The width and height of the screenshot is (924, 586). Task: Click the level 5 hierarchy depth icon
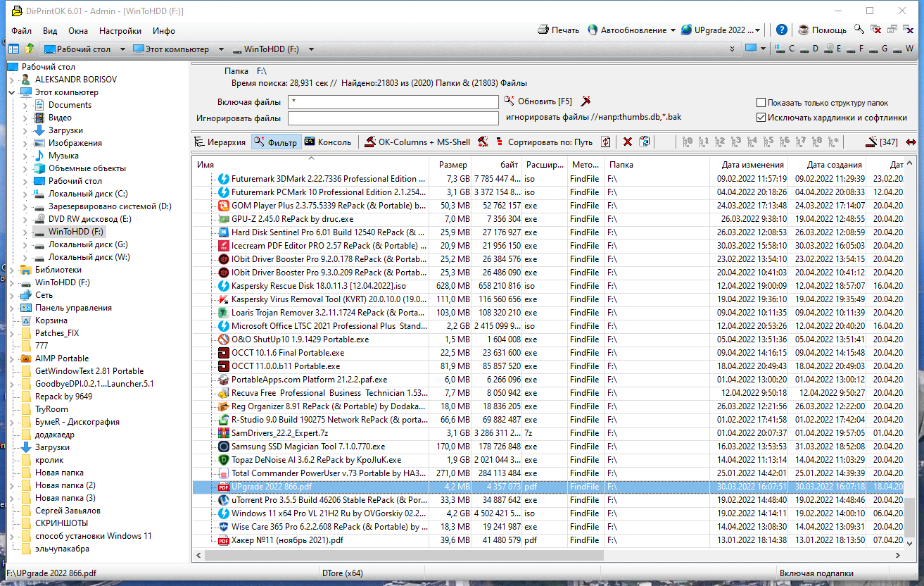(769, 142)
